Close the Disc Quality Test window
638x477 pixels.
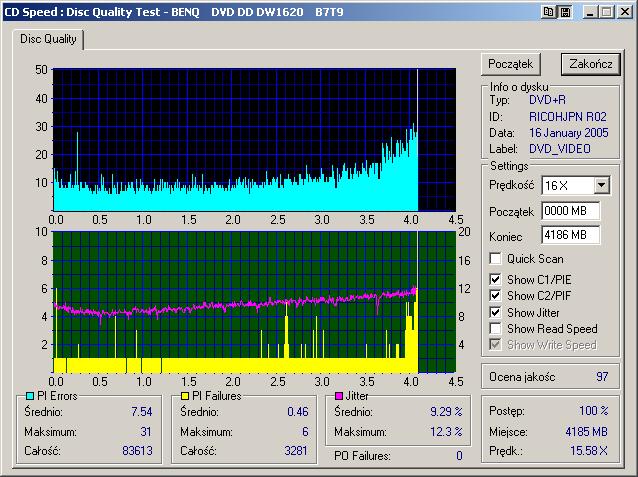coord(625,12)
